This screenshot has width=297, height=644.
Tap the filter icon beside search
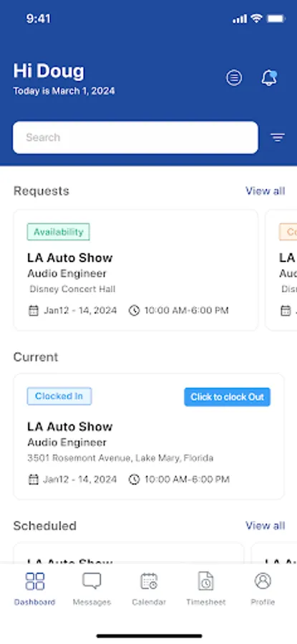[x=278, y=137]
